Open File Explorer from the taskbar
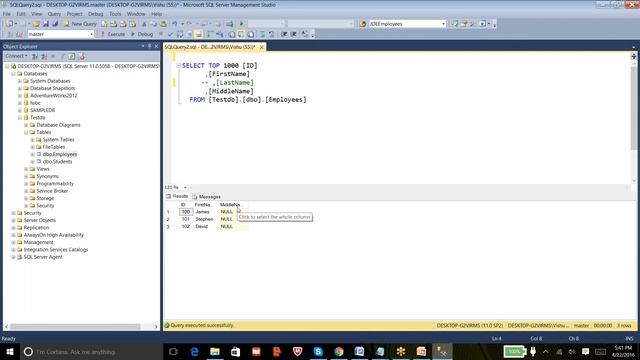Image resolution: width=640 pixels, height=360 pixels. coord(215,351)
